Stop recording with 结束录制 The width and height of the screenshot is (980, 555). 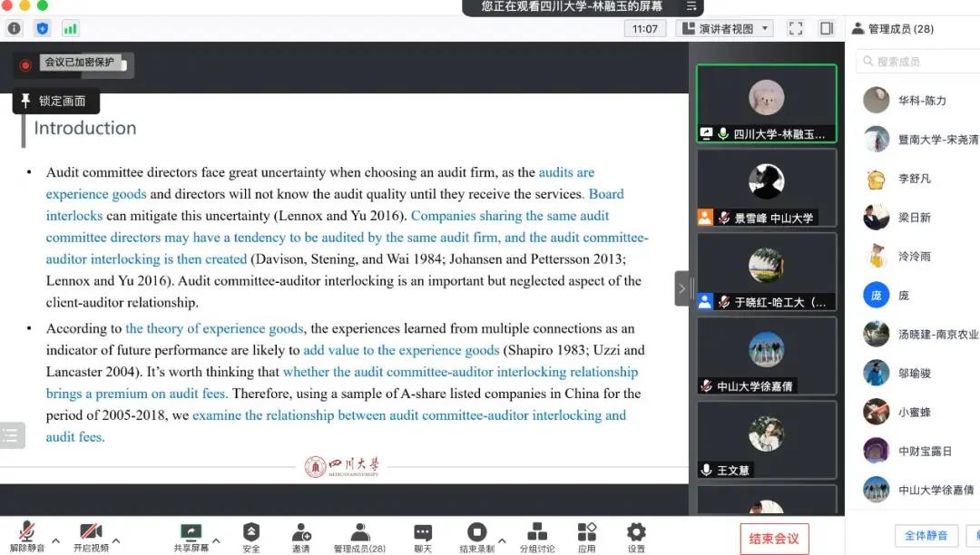click(x=476, y=537)
